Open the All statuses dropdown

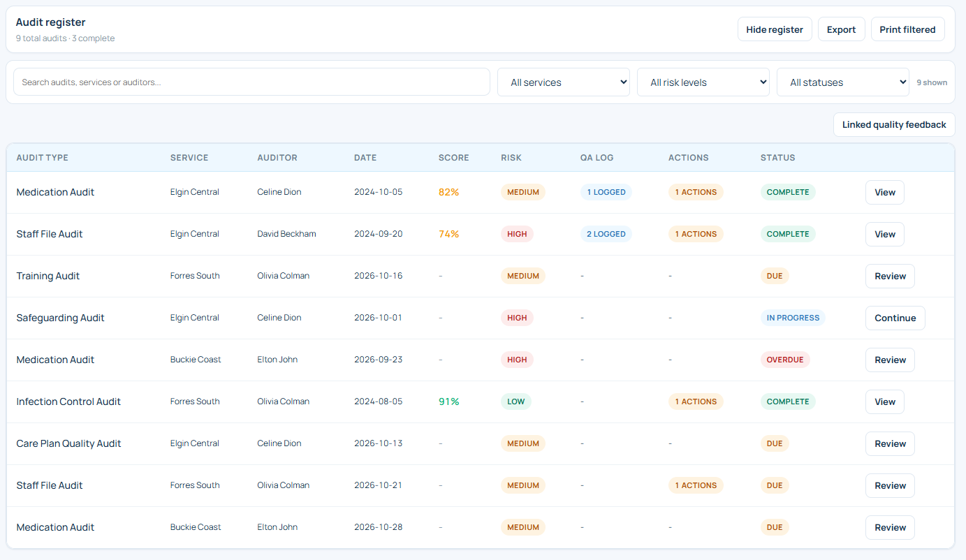coord(843,82)
